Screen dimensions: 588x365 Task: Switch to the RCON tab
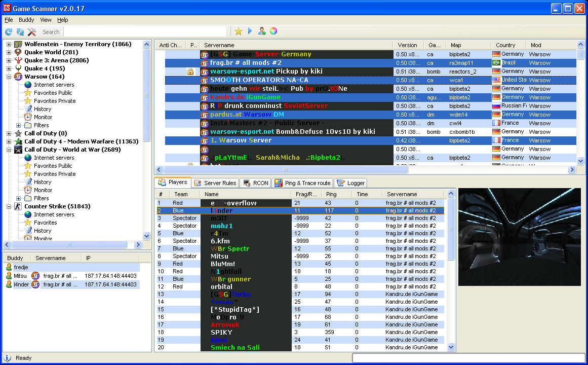pos(256,183)
